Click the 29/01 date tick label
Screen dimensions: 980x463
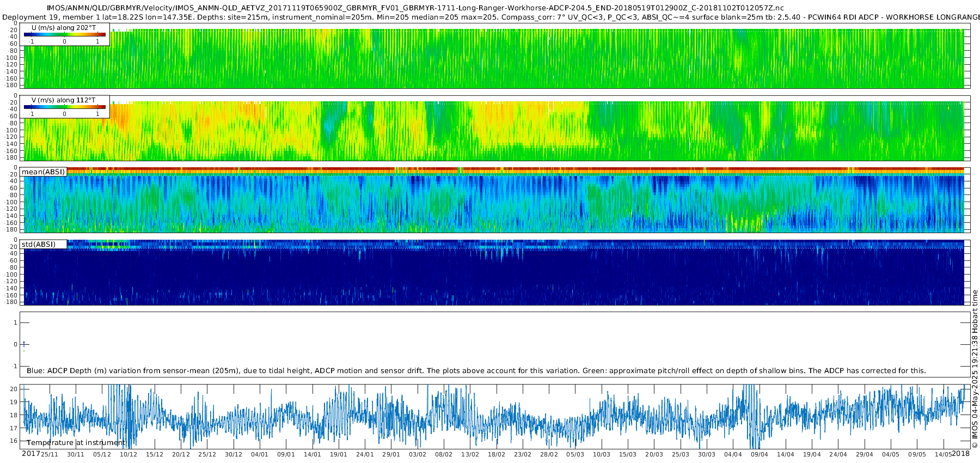pyautogui.click(x=391, y=454)
